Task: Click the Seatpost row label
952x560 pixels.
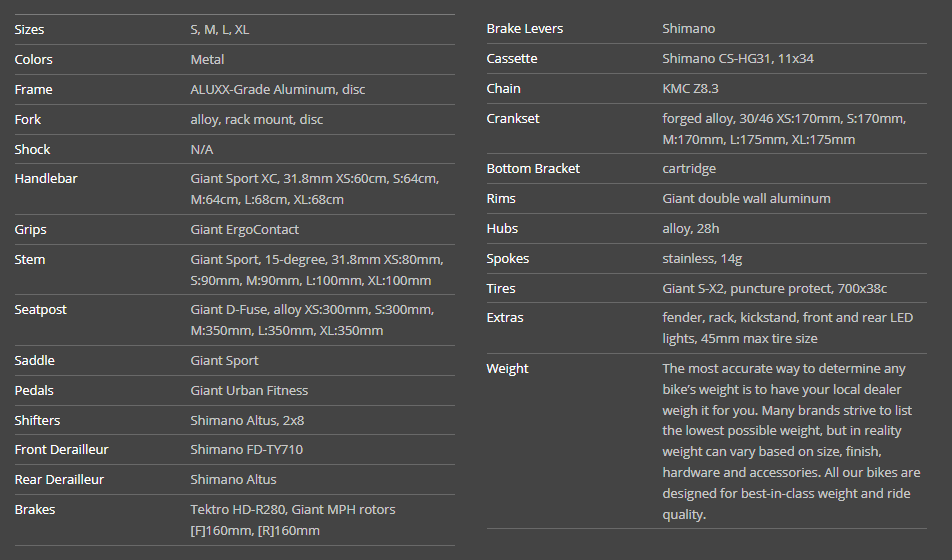Action: click(40, 309)
